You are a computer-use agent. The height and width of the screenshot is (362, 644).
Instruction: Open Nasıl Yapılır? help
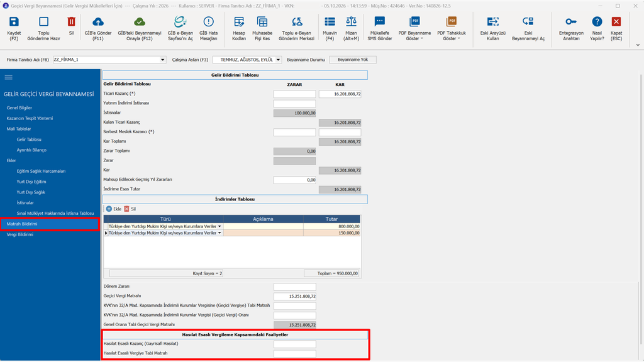[x=597, y=28]
